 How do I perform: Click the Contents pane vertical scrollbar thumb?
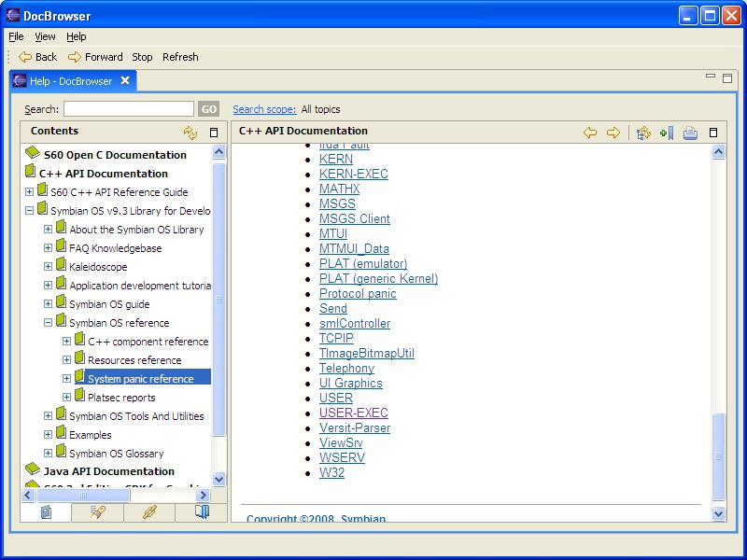click(x=219, y=299)
